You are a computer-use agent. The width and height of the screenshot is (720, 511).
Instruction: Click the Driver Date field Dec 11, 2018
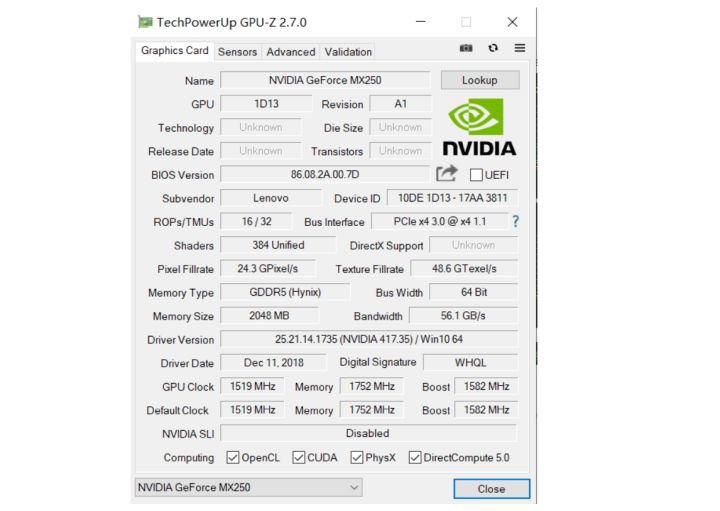(x=274, y=363)
